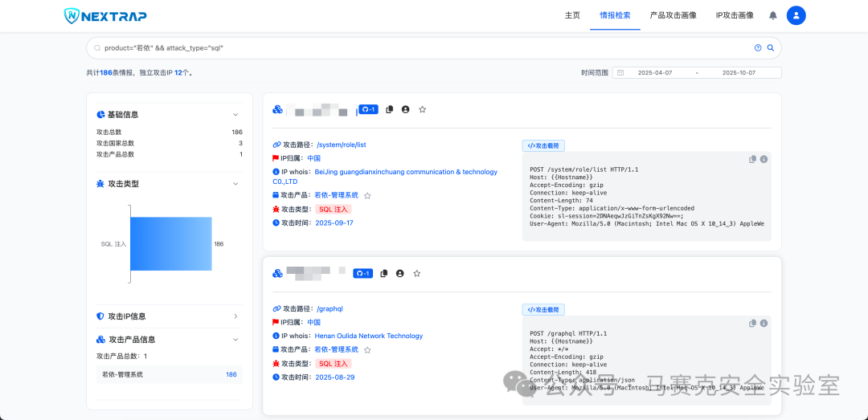Click 中国 in the /graphql card
Screen dimensions: 868x420
coord(314,323)
